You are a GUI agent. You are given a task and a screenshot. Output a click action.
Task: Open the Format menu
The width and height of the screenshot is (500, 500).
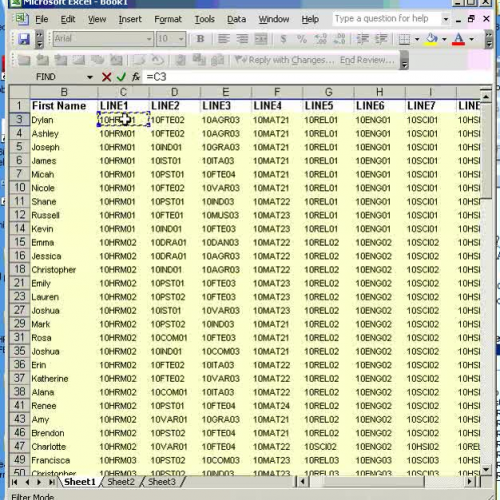(x=168, y=19)
